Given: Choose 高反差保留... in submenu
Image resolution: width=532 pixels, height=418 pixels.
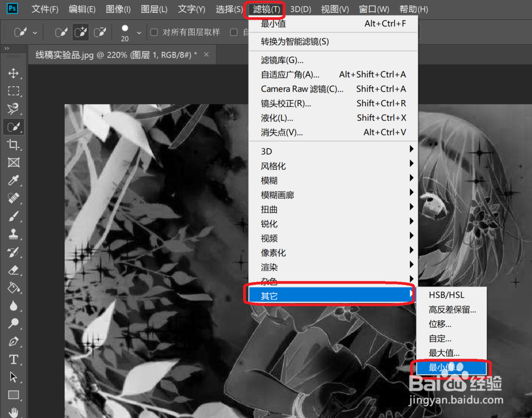Looking at the screenshot, I should tap(452, 309).
